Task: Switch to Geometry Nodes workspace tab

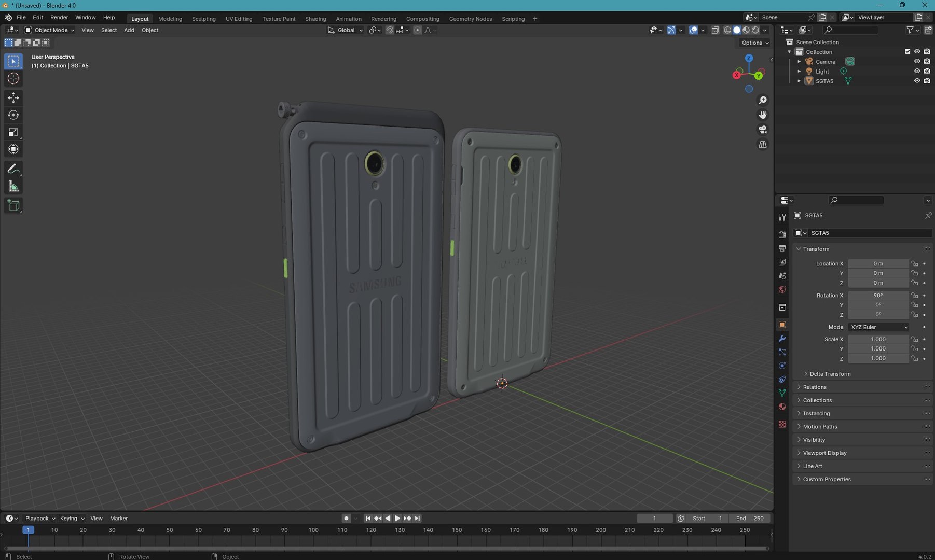Action: 470,19
